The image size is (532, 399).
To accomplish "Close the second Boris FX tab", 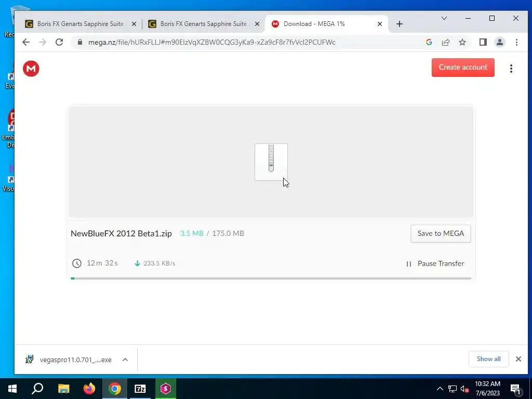I will (x=257, y=24).
